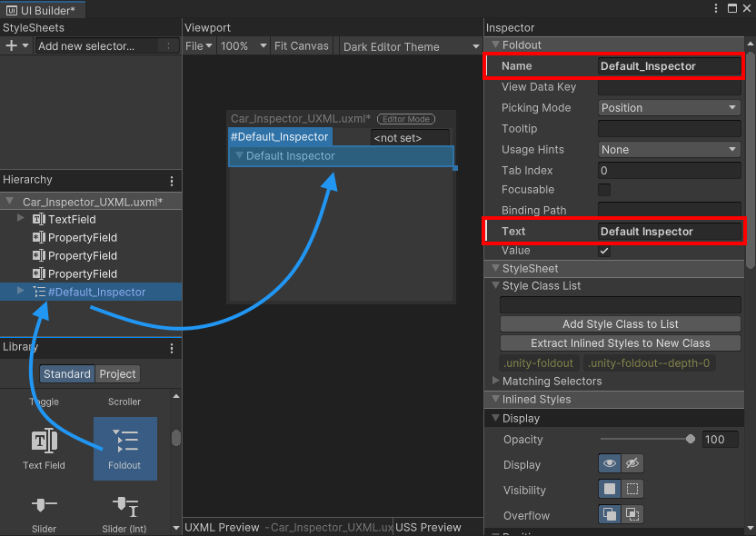
Task: Switch to the Project tab in Library
Action: [x=117, y=373]
